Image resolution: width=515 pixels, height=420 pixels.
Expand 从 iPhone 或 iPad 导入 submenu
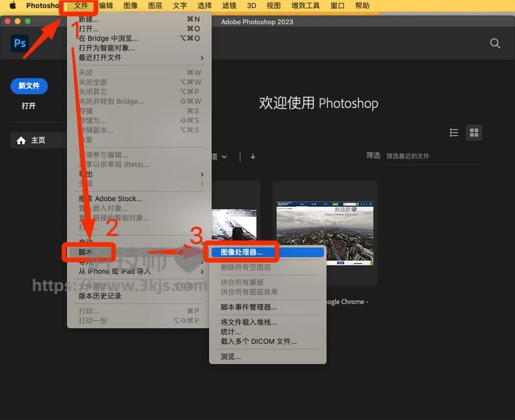click(x=139, y=271)
